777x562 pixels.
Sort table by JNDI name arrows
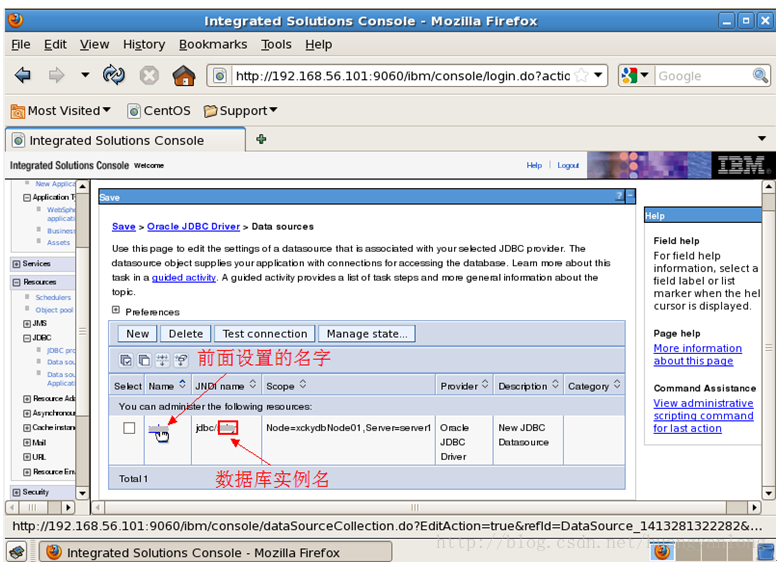click(x=253, y=384)
